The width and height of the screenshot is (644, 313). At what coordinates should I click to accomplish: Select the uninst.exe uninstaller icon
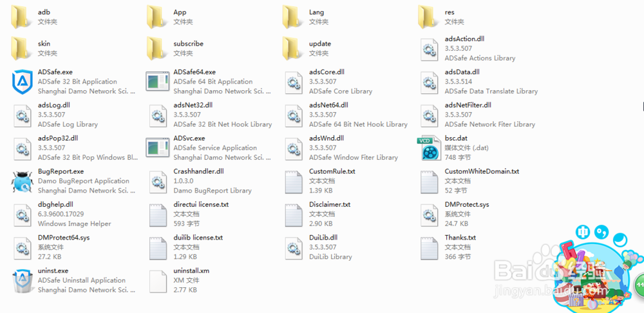pos(22,281)
